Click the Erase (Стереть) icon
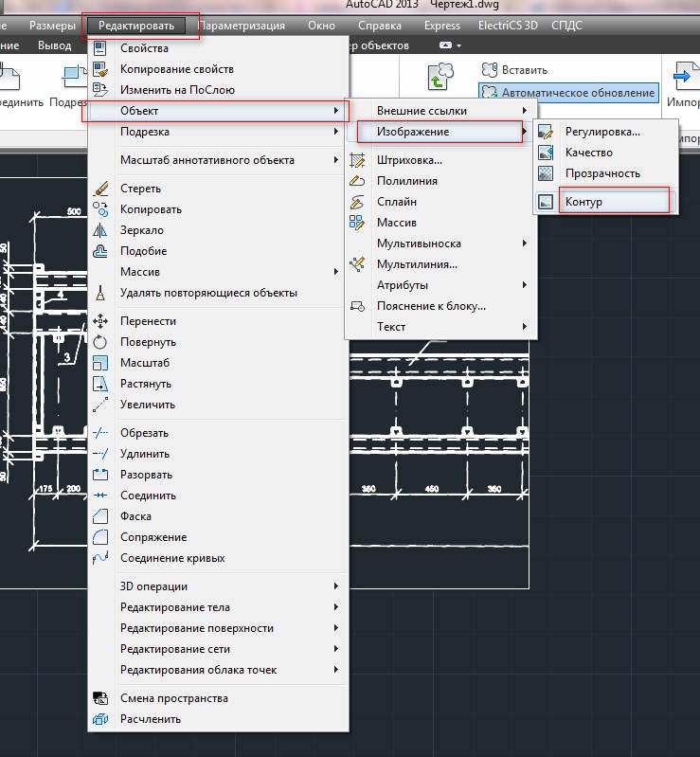 (101, 189)
